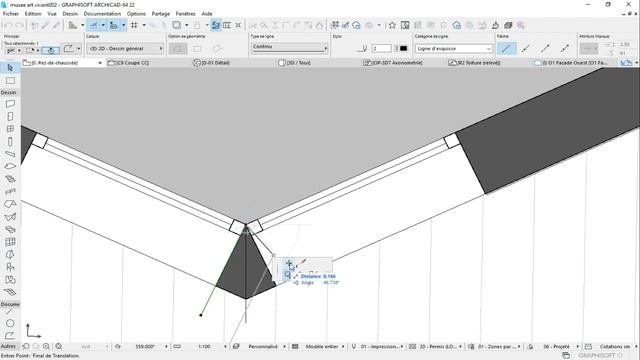Click the Distance value in tracker

(x=329, y=276)
